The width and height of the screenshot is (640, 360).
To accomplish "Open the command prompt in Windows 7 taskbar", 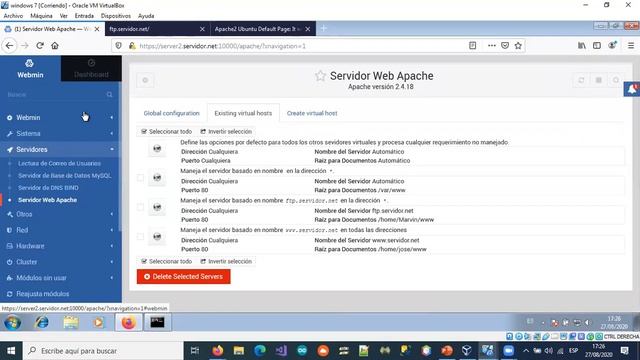I will click(x=157, y=322).
